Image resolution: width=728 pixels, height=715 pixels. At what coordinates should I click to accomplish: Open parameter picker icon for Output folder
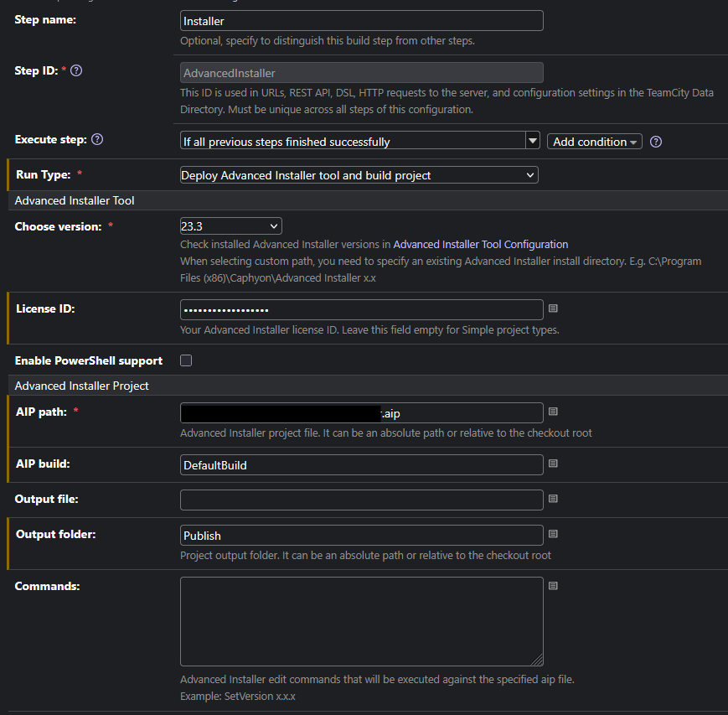(553, 534)
